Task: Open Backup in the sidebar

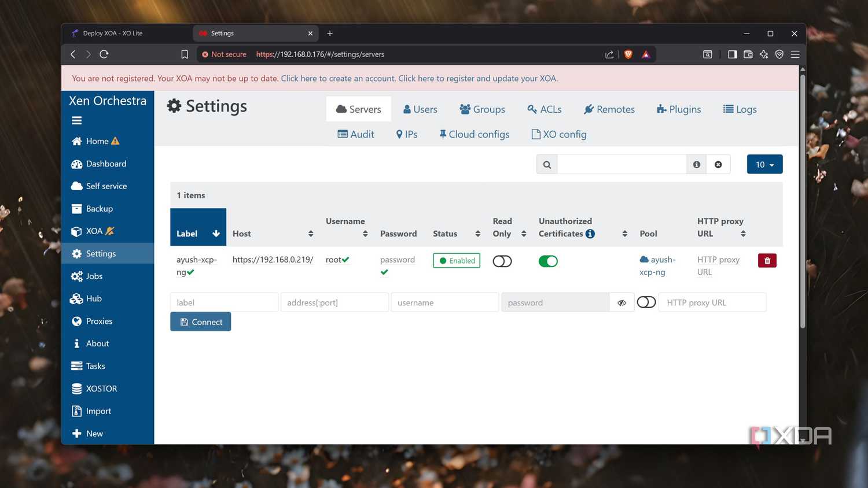Action: coord(108,209)
